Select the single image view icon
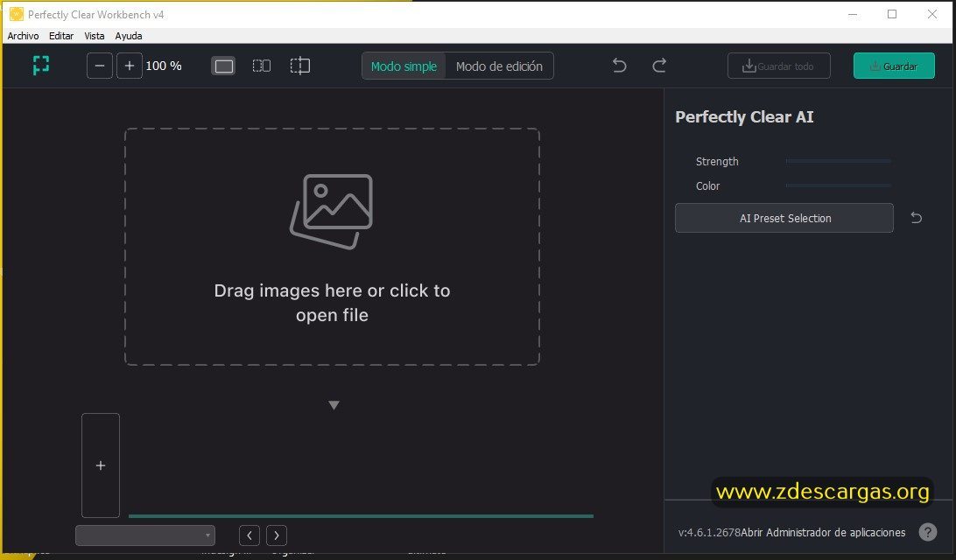The height and width of the screenshot is (560, 956). [224, 66]
